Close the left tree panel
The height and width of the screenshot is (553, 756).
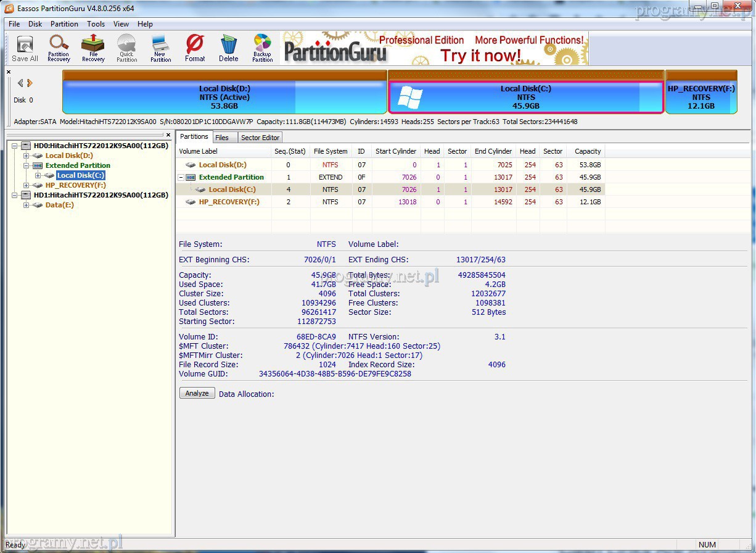click(168, 135)
